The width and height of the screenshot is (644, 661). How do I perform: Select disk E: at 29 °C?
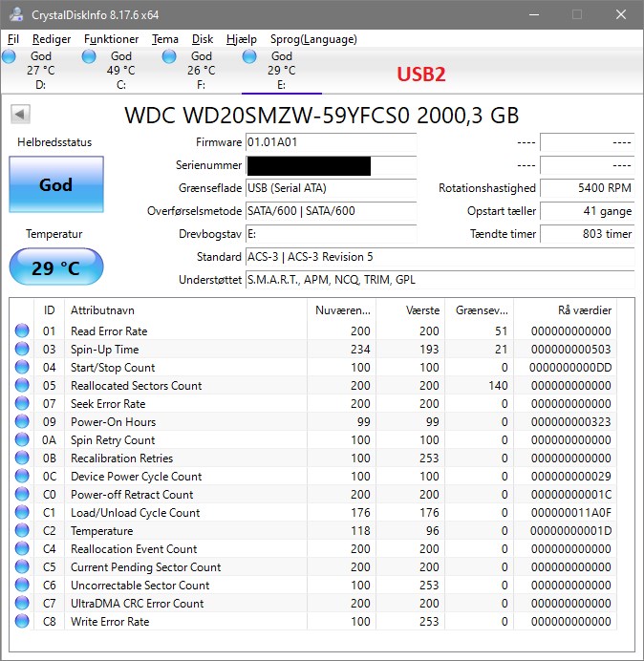(281, 70)
